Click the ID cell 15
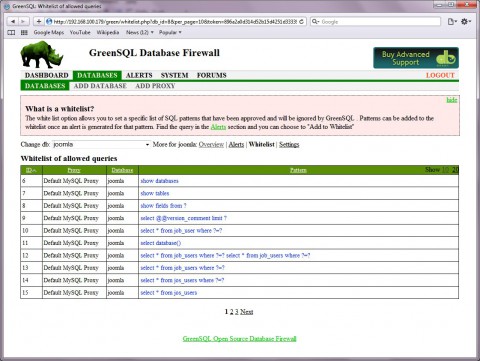480x361 pixels. (x=31, y=293)
